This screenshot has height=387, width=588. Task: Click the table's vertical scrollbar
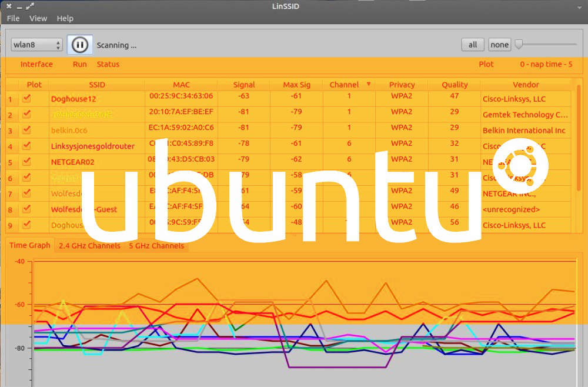tap(578, 138)
